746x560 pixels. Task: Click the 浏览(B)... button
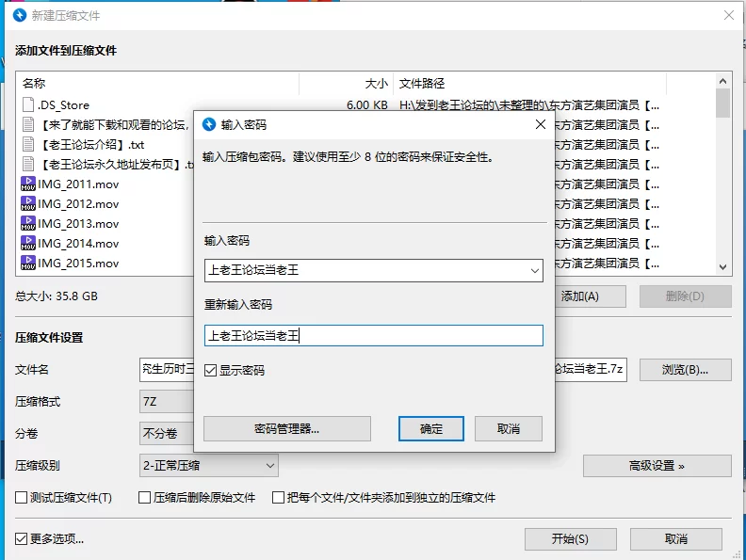(x=685, y=370)
